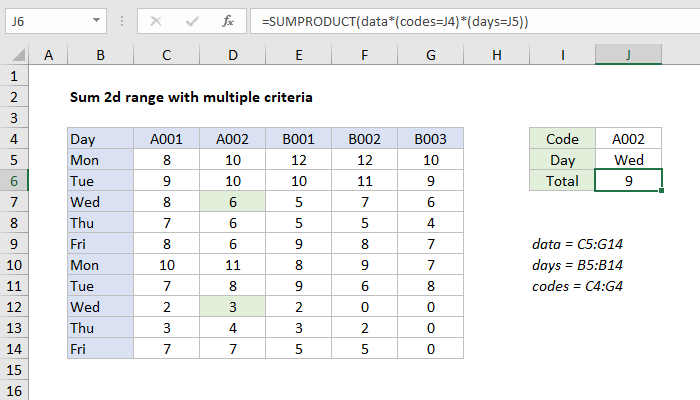Click the Total result cell showing 9

click(x=628, y=180)
